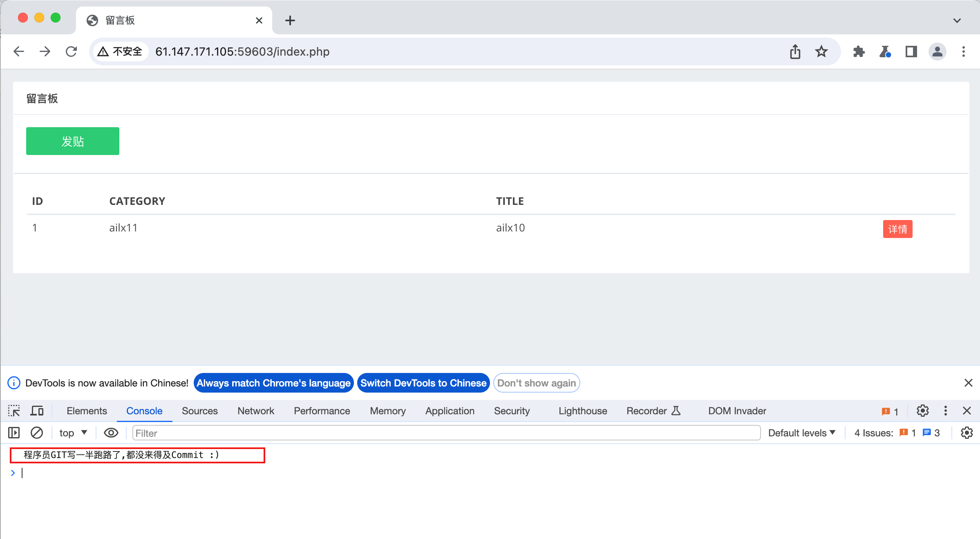Click the live expression eye icon

pos(111,433)
